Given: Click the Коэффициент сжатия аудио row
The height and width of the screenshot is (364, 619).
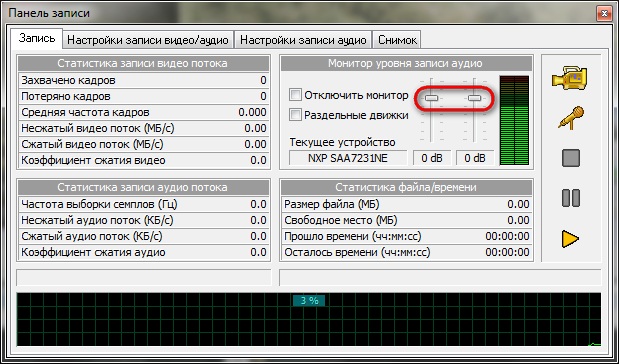Looking at the screenshot, I should (144, 252).
